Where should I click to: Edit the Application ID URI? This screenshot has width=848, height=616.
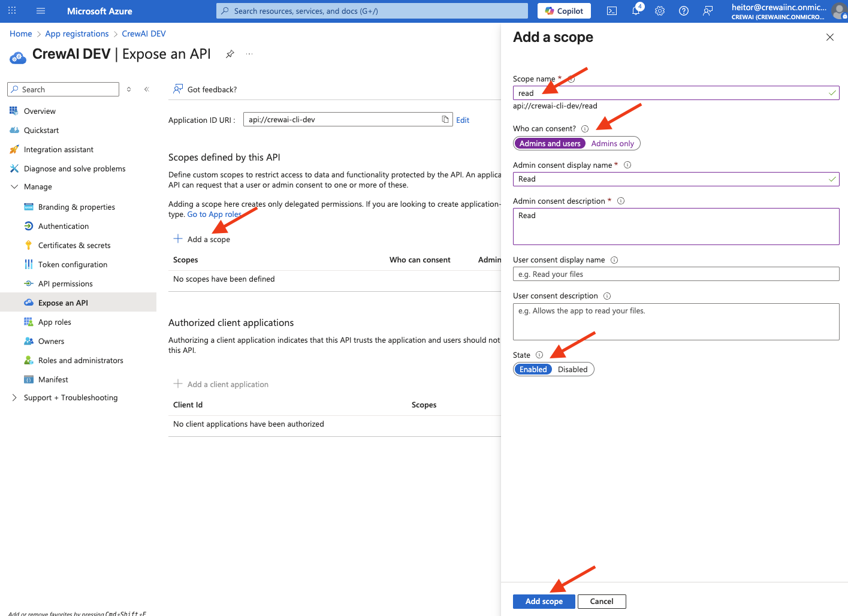pyautogui.click(x=462, y=119)
